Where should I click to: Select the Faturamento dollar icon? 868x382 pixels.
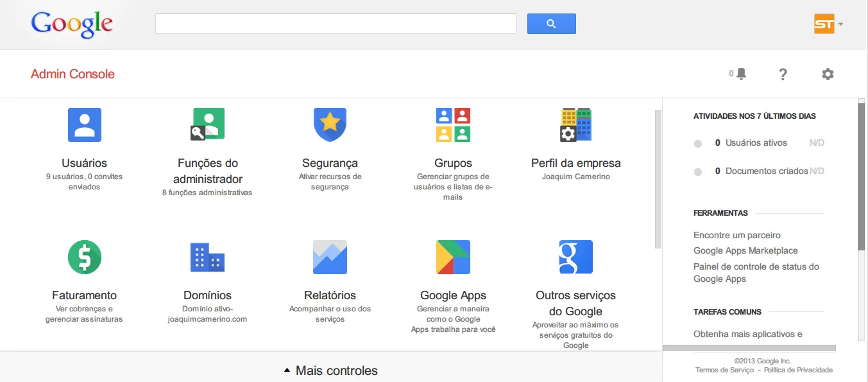click(84, 257)
